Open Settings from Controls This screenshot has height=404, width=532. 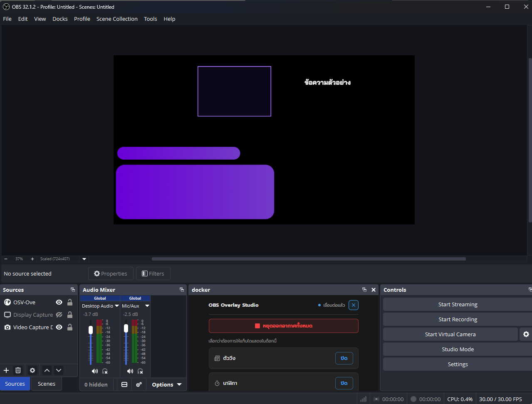point(458,364)
